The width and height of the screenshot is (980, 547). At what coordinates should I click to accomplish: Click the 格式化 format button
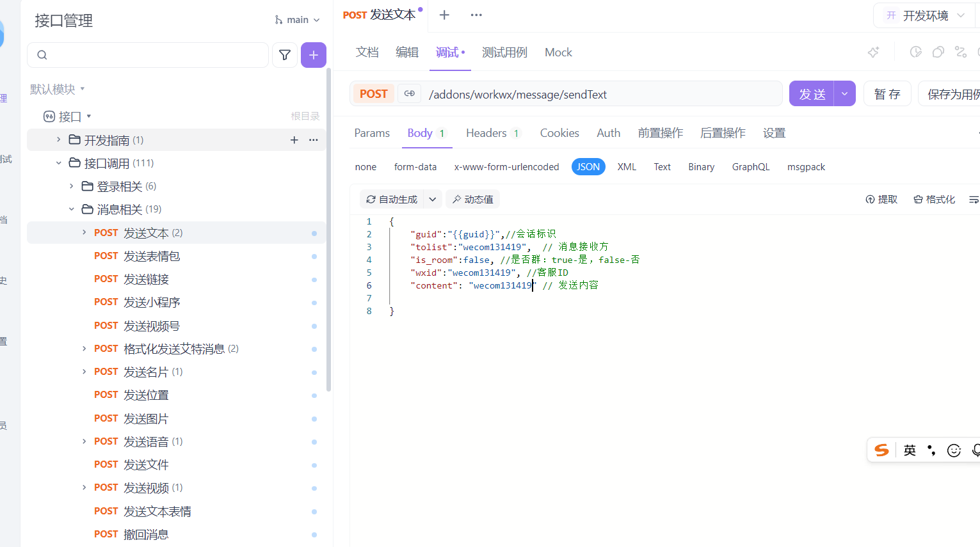point(934,200)
